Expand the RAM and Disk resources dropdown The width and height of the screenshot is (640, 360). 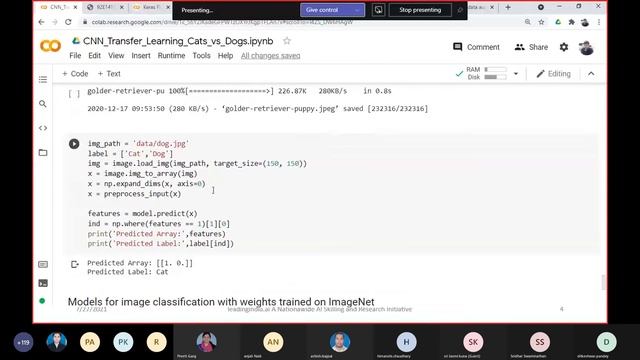516,74
